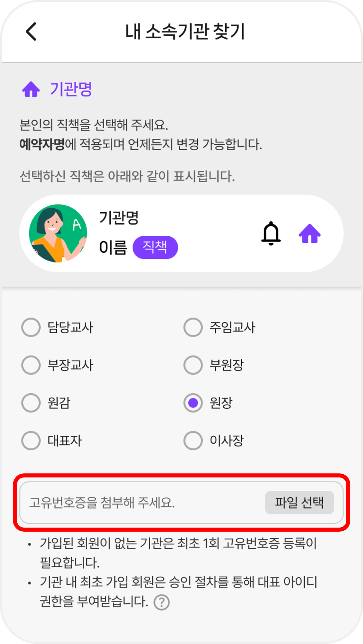Tap the teacher avatar image

58,233
